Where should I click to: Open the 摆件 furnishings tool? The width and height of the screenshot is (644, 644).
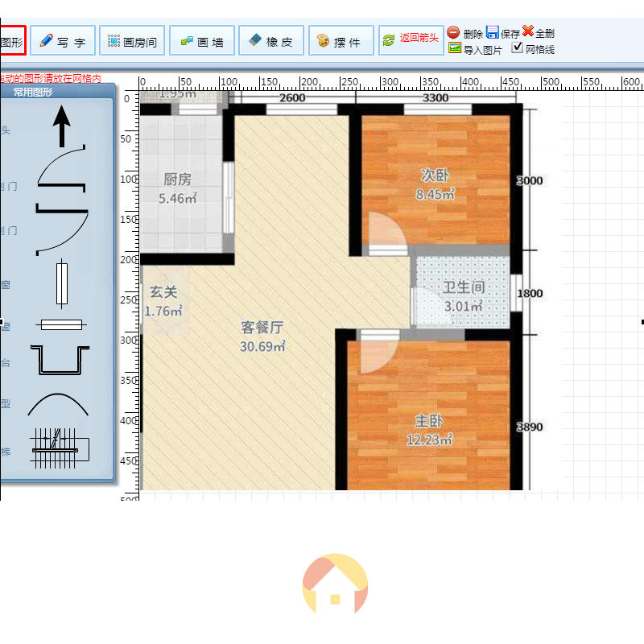[x=341, y=41]
